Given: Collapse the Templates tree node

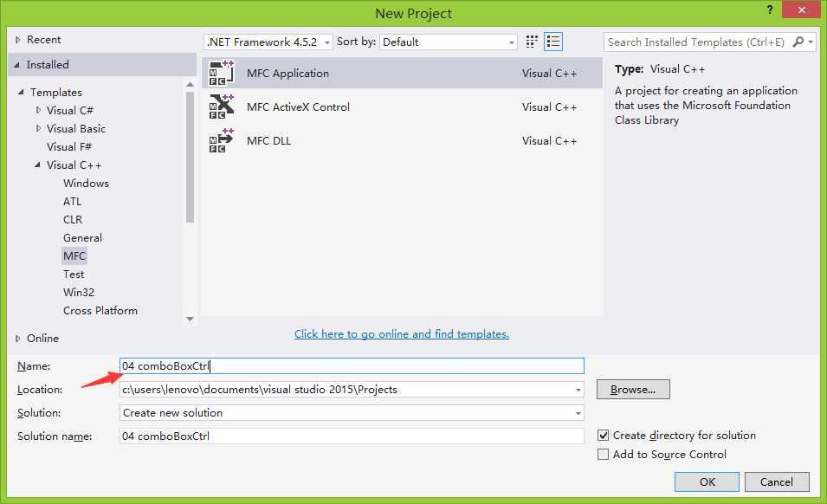Looking at the screenshot, I should point(21,93).
